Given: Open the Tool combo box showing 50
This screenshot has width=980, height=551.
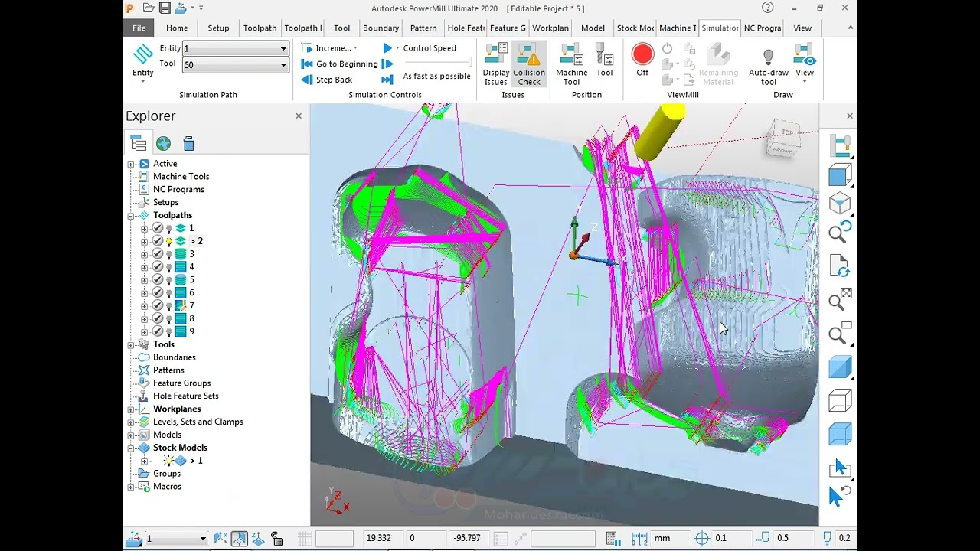Looking at the screenshot, I should (235, 65).
